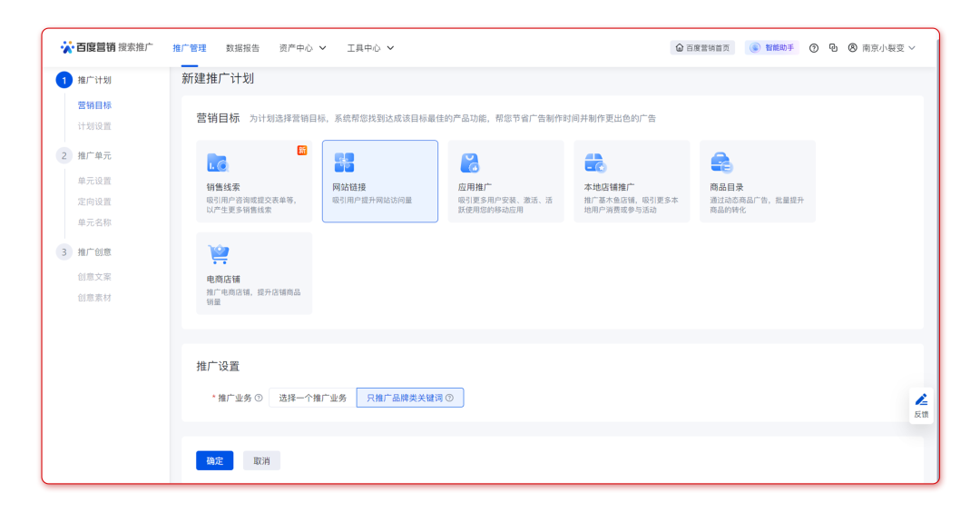Image resolution: width=980 pixels, height=512 pixels.
Task: Click help icon next to 推广业务 label
Action: (x=259, y=399)
